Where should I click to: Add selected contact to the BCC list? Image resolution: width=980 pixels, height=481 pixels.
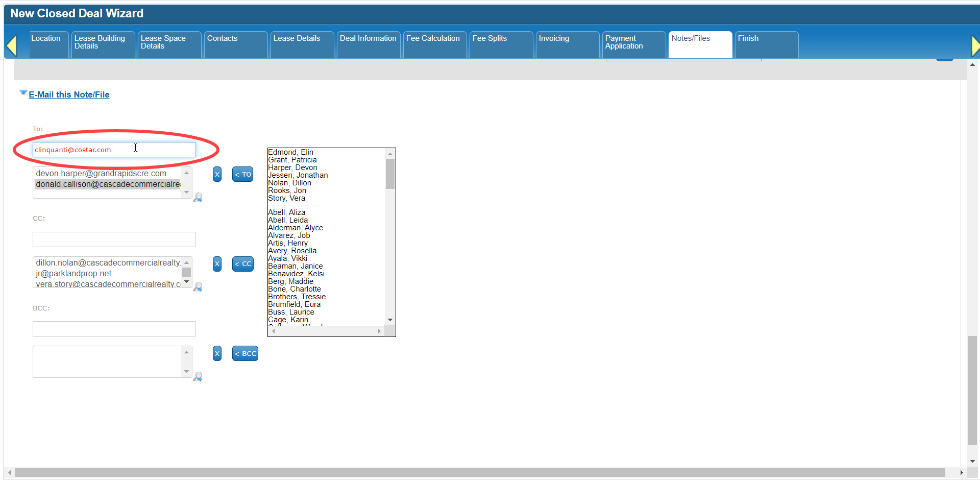click(x=245, y=353)
